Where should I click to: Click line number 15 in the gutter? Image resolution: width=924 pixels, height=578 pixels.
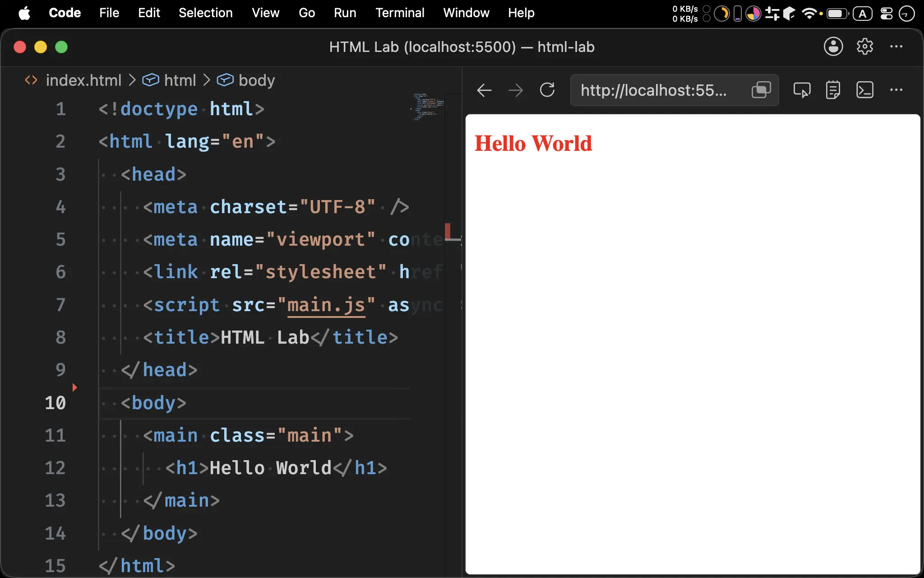(55, 566)
